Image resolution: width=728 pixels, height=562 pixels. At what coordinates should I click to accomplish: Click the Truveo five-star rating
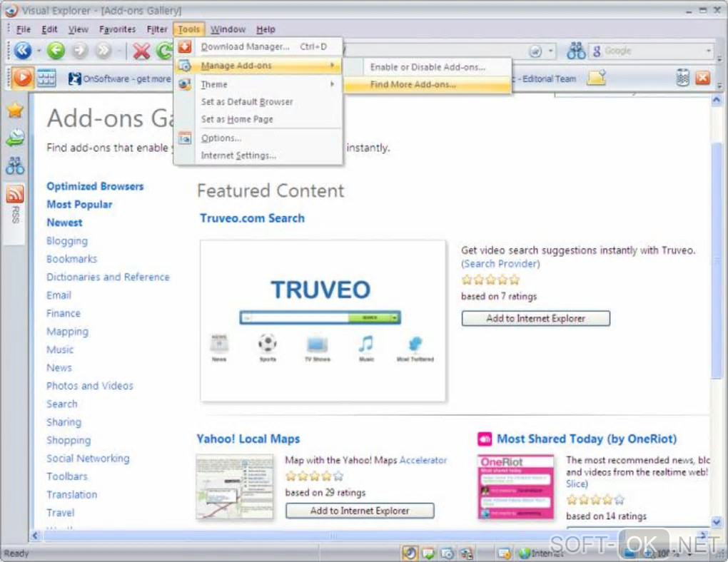[x=490, y=280]
